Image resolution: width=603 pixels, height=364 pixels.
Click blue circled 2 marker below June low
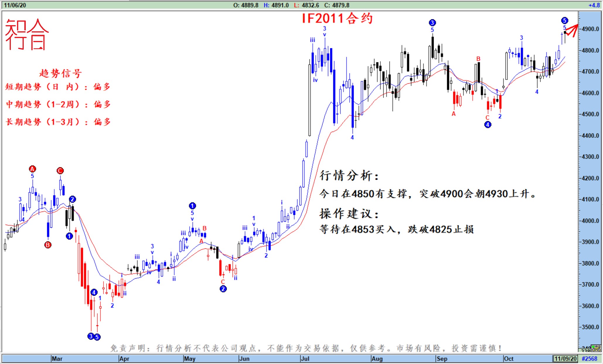point(223,289)
